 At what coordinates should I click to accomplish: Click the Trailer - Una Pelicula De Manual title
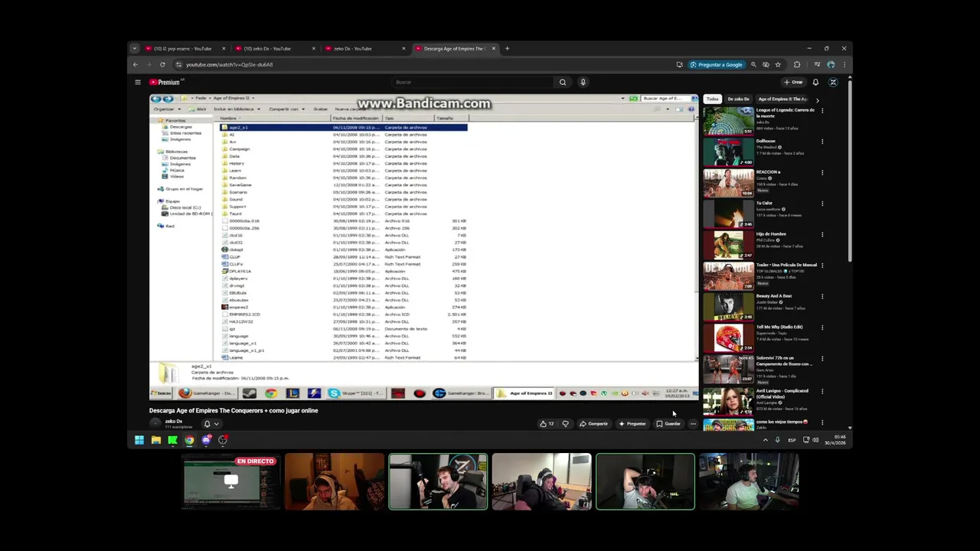[786, 265]
